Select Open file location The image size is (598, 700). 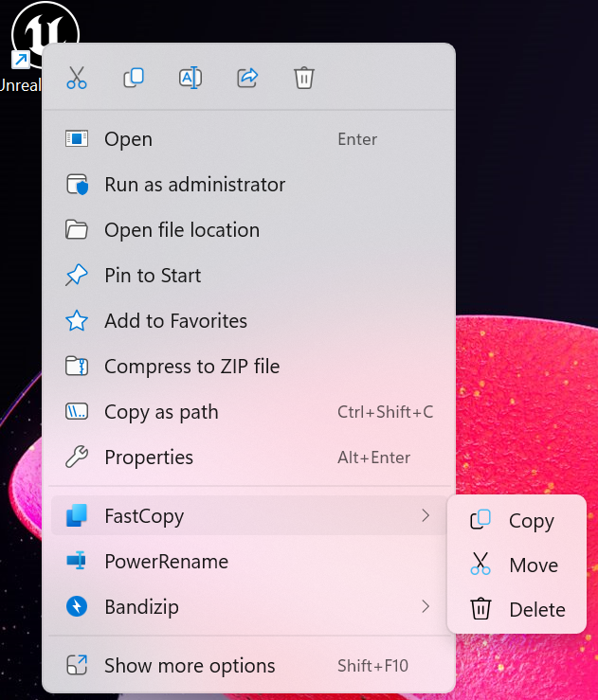pos(250,230)
